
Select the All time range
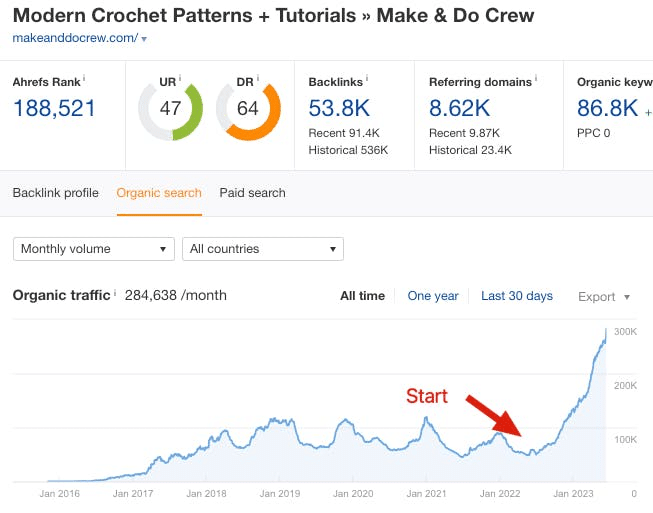(362, 296)
